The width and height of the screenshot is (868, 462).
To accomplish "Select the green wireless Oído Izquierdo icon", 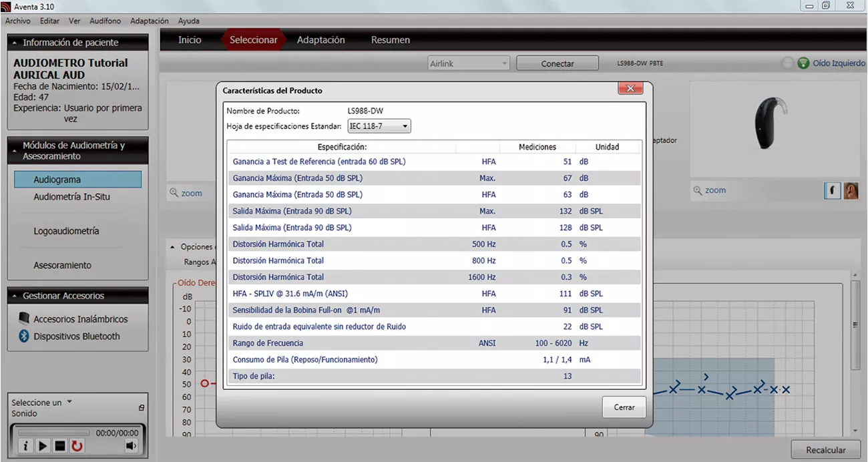I will 803,63.
